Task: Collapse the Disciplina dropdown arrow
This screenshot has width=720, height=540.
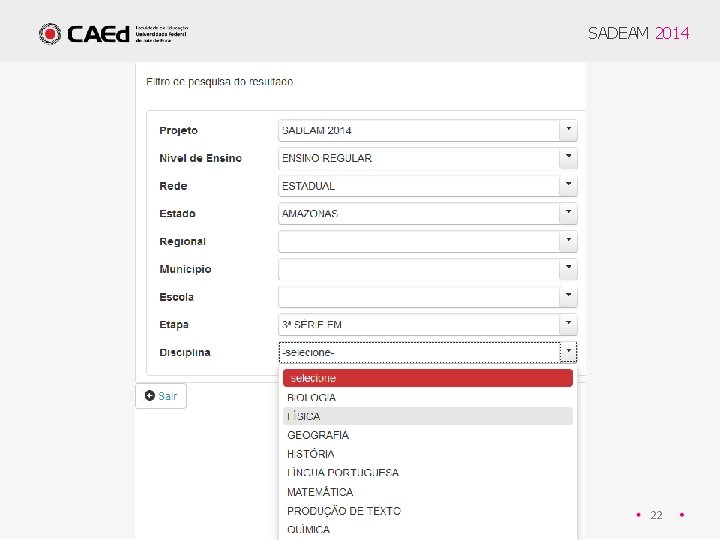Action: click(568, 352)
